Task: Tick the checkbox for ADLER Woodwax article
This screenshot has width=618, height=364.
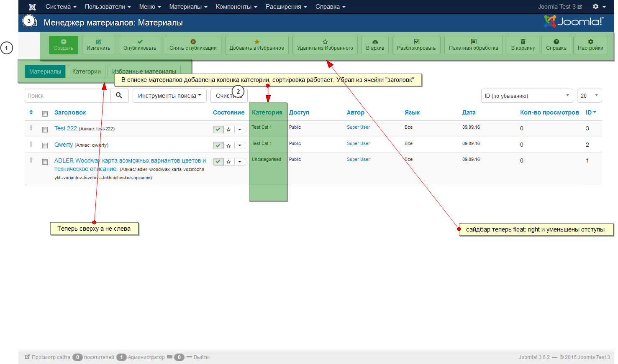Action: [45, 162]
